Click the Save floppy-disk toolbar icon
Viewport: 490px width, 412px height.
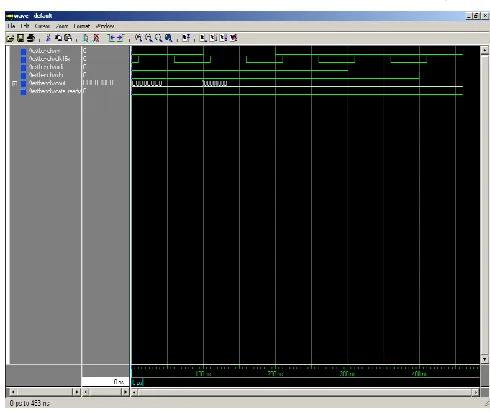[x=20, y=38]
